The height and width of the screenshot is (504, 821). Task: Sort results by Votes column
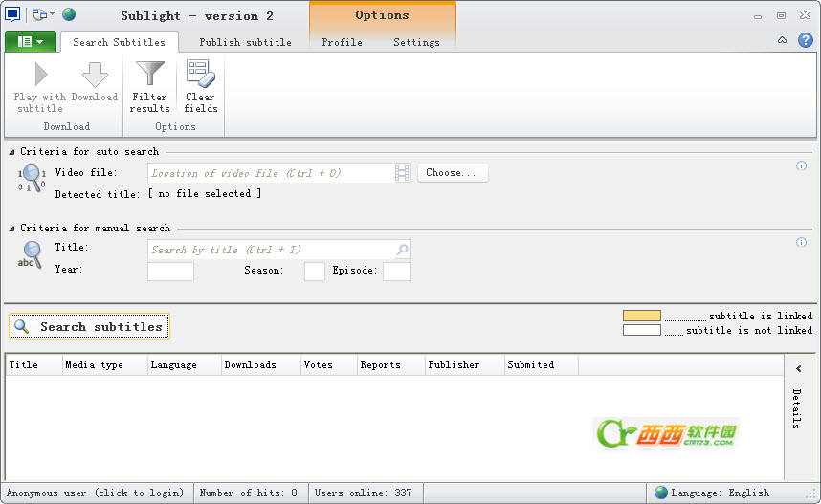329,364
